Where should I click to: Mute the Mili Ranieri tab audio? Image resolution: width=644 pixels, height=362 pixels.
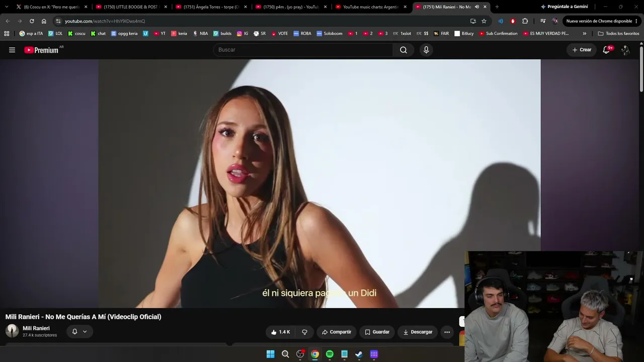click(476, 7)
